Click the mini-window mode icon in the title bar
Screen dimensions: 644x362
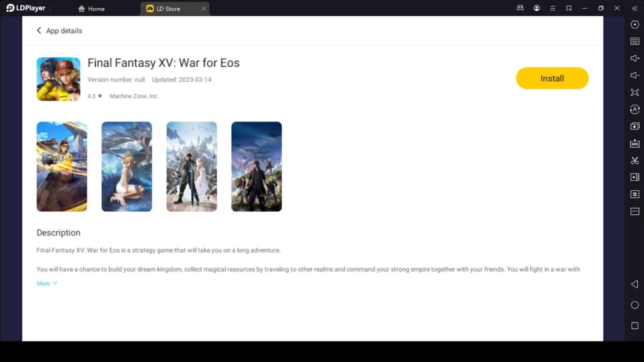(x=569, y=8)
